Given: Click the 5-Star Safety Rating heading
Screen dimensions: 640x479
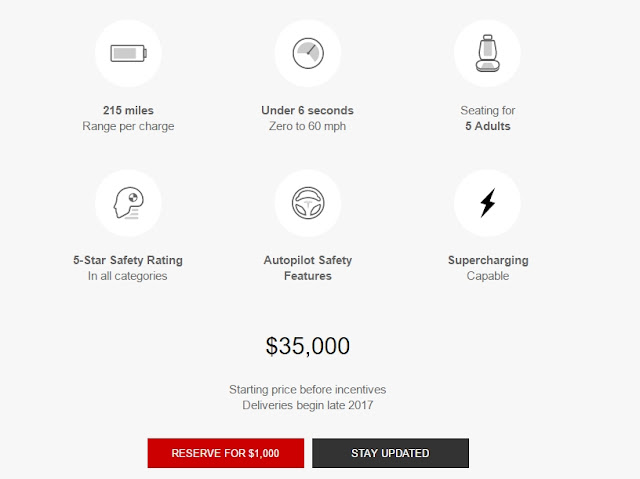Looking at the screenshot, I should (x=128, y=260).
